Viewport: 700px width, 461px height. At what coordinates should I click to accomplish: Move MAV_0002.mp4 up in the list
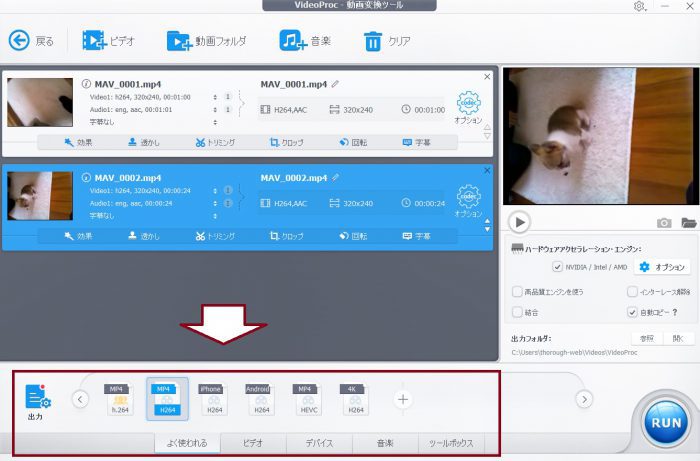pos(488,221)
